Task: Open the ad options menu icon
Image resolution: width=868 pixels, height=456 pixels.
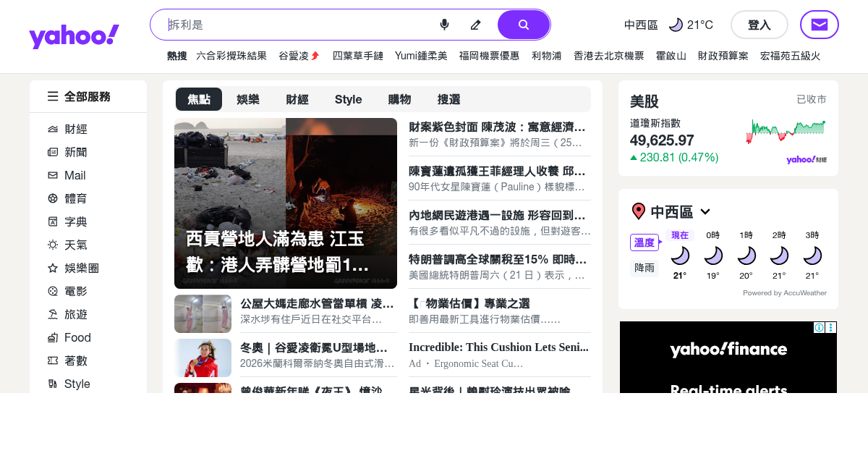Action: [x=830, y=327]
